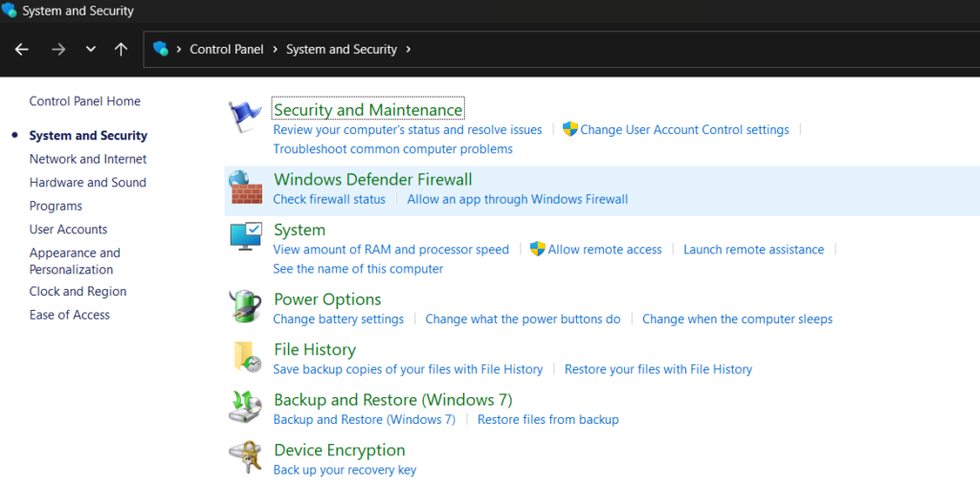Click the File History folder icon
Screen dimensions: 980x485
point(245,358)
